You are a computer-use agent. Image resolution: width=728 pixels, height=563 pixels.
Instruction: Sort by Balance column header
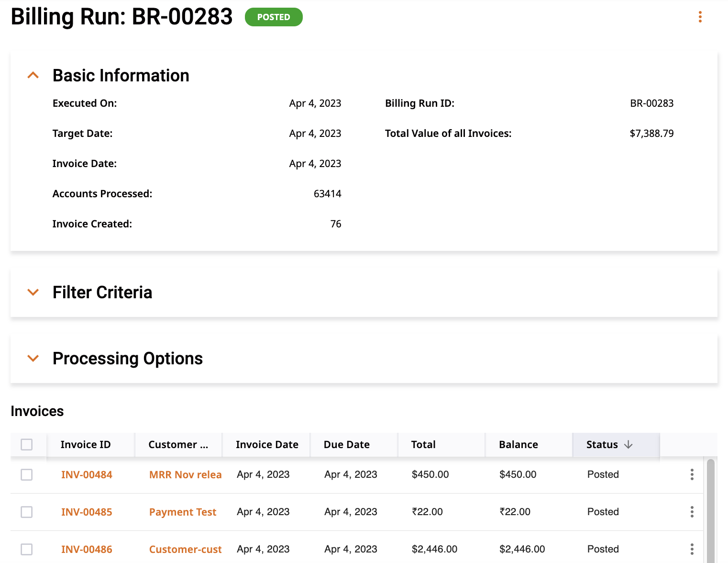(x=529, y=445)
